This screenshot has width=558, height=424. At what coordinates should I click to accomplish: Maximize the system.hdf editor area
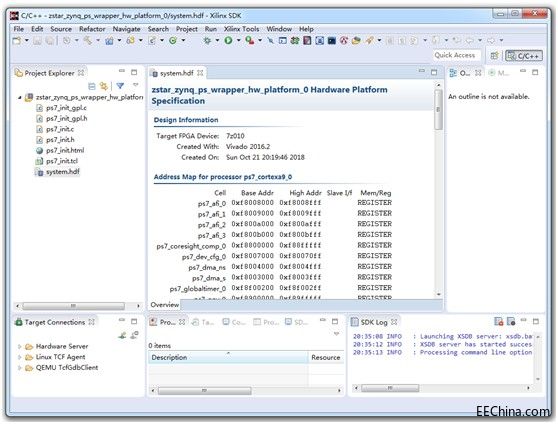pyautogui.click(x=434, y=72)
